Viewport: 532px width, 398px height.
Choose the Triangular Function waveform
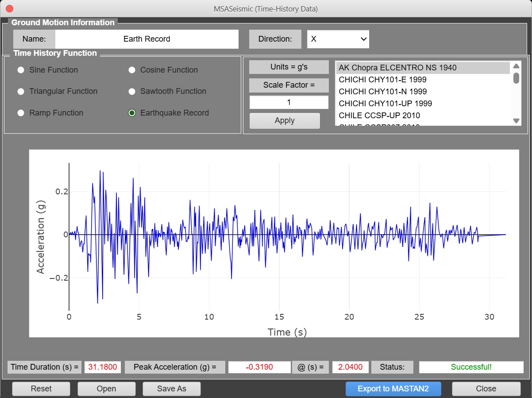[x=21, y=91]
